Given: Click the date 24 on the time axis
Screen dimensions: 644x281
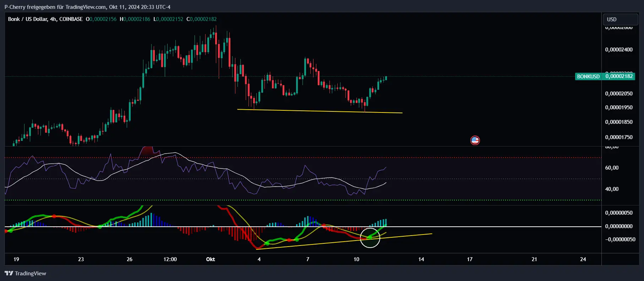Looking at the screenshot, I should point(583,259).
